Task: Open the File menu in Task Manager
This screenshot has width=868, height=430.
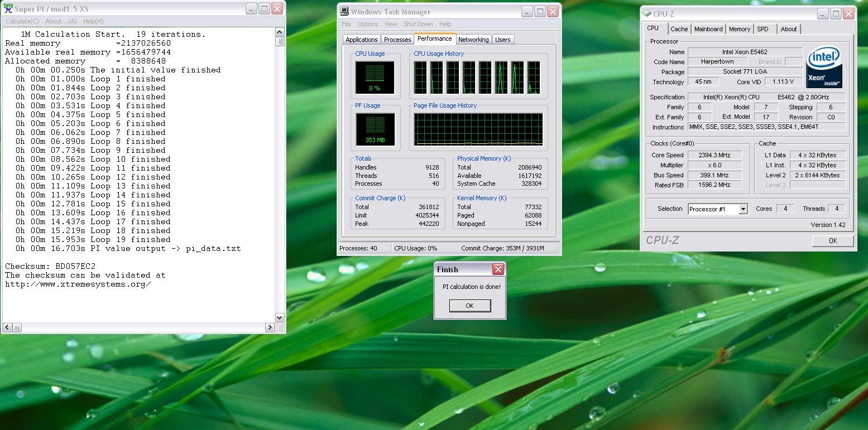Action: [x=346, y=24]
